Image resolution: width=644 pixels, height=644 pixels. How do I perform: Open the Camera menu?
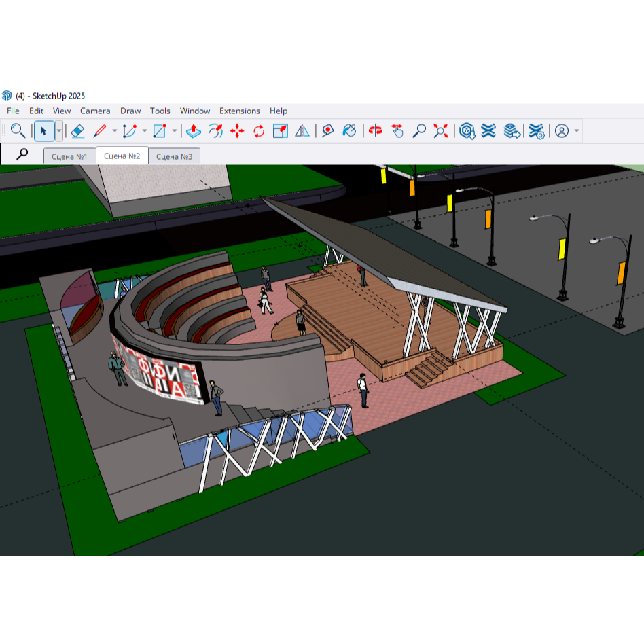point(95,111)
